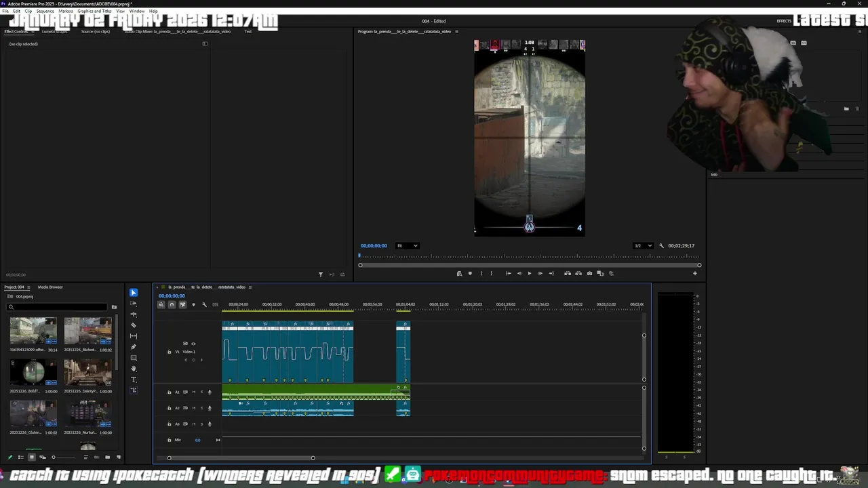Add marker in timeline panel
The image size is (868, 488).
(193, 305)
